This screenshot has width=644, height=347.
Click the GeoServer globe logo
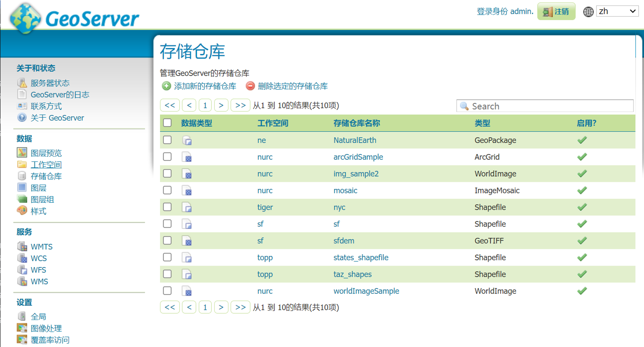coord(25,18)
